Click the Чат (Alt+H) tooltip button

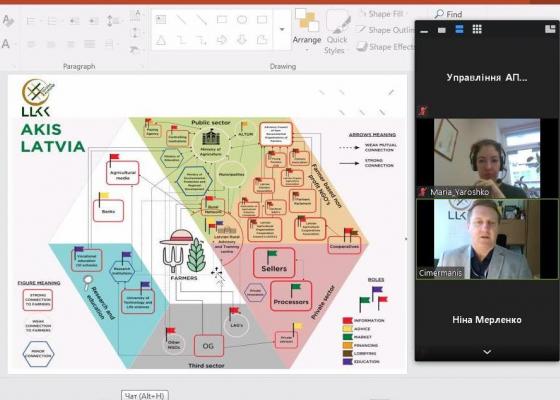tap(144, 395)
